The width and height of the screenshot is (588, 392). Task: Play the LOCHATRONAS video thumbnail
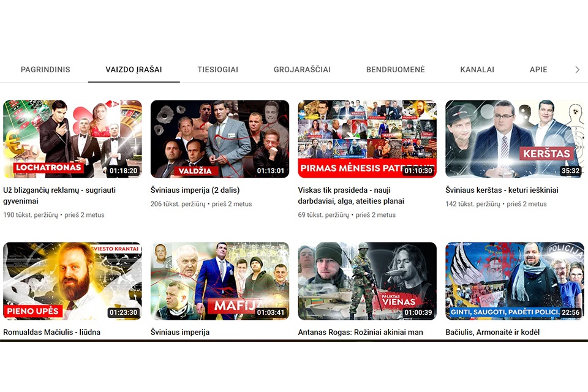click(x=72, y=138)
